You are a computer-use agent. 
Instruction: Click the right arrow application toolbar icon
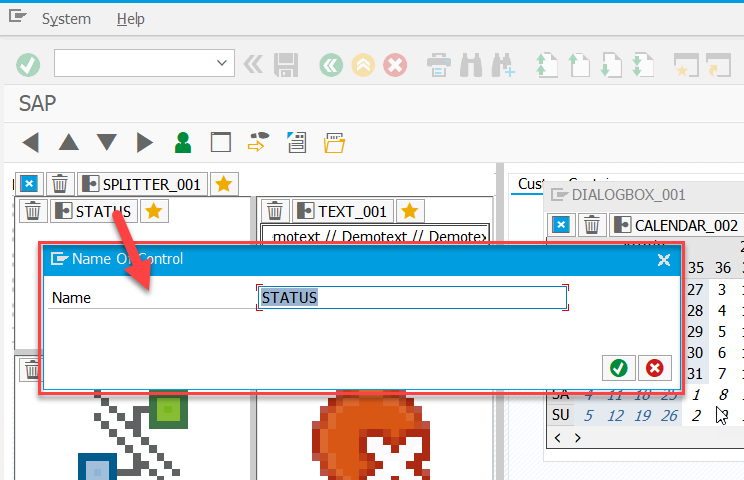point(145,142)
